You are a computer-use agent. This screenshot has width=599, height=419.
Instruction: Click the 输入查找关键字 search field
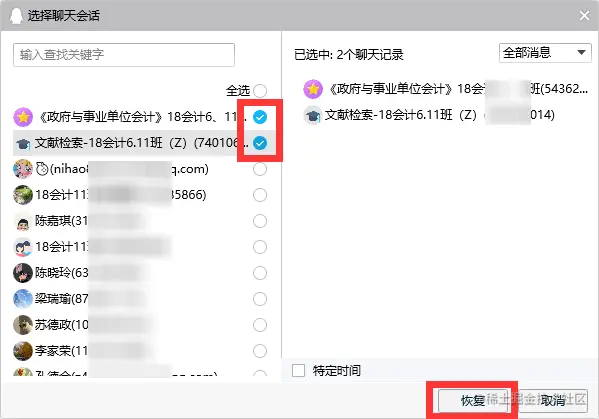pos(124,55)
